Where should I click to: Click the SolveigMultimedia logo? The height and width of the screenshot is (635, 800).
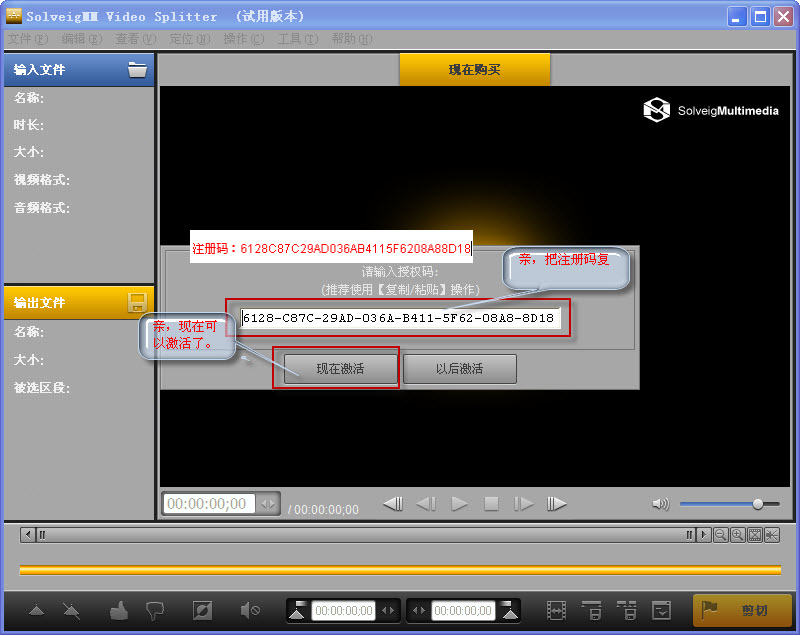pyautogui.click(x=711, y=110)
